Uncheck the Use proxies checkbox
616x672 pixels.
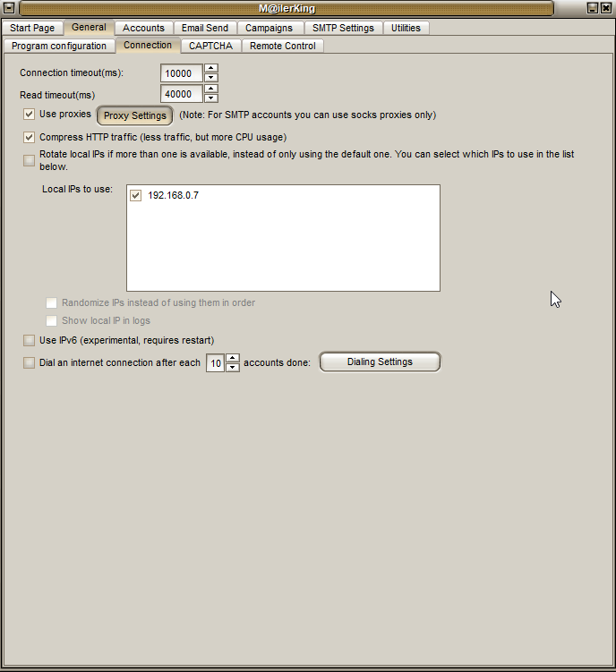click(29, 114)
